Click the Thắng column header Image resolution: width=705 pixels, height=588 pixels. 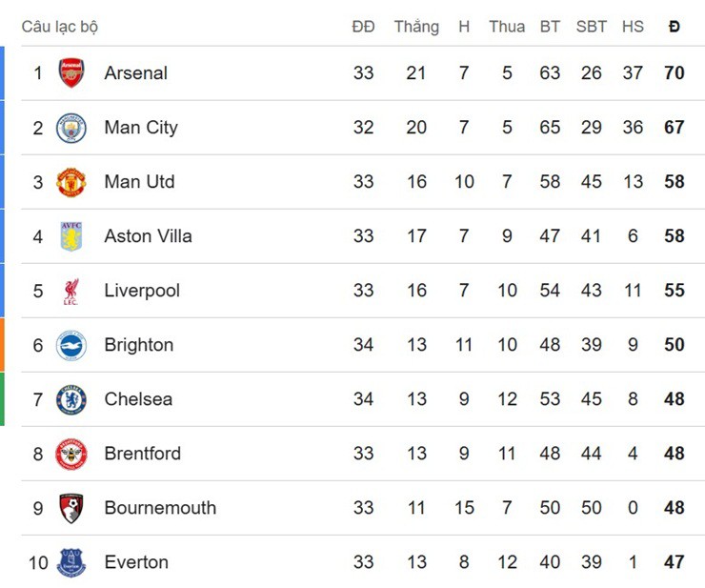click(416, 27)
